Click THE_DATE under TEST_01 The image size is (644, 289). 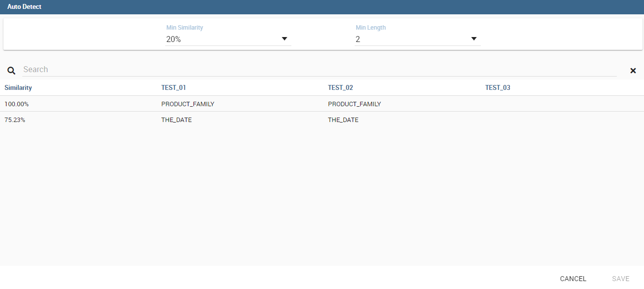(177, 120)
